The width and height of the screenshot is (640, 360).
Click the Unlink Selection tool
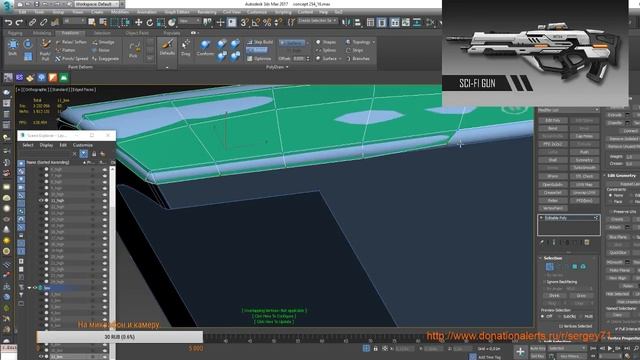[x=43, y=22]
